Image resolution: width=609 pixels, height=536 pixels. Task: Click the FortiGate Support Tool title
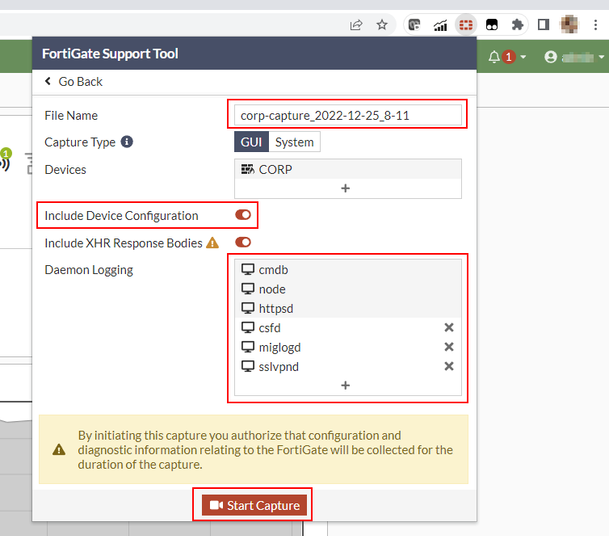110,53
